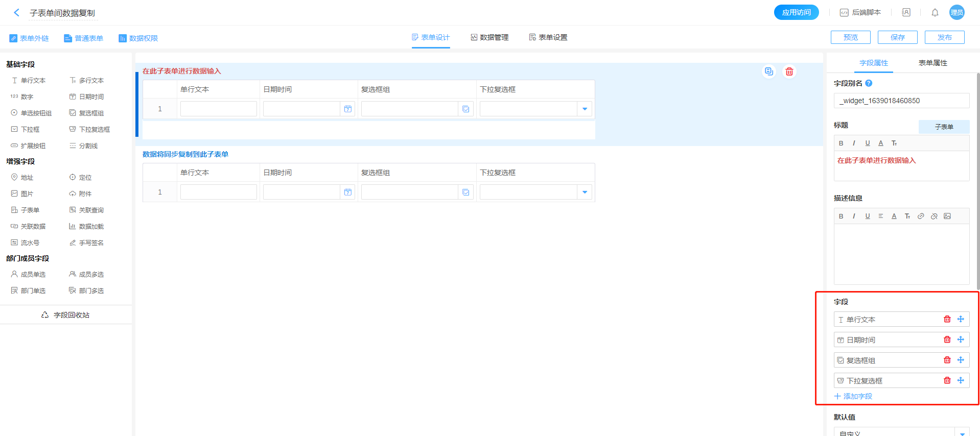The height and width of the screenshot is (436, 980).
Task: Copy the selected subform using duplicate icon
Action: click(x=768, y=71)
